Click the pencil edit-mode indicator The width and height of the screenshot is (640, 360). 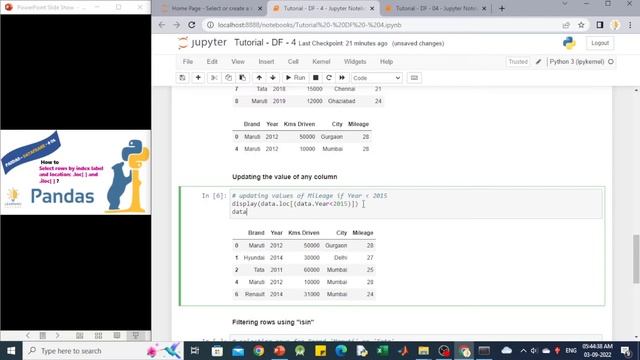[538, 62]
